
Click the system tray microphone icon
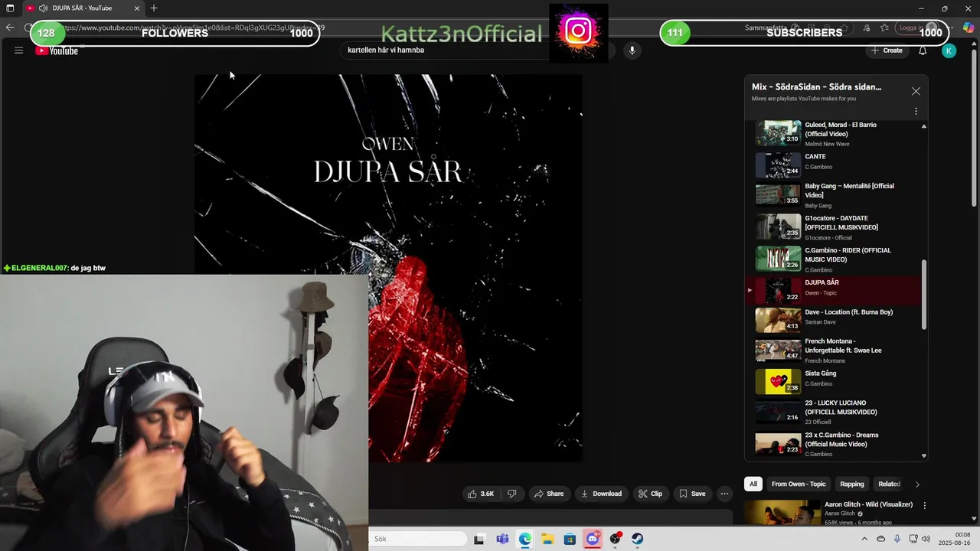click(x=897, y=539)
